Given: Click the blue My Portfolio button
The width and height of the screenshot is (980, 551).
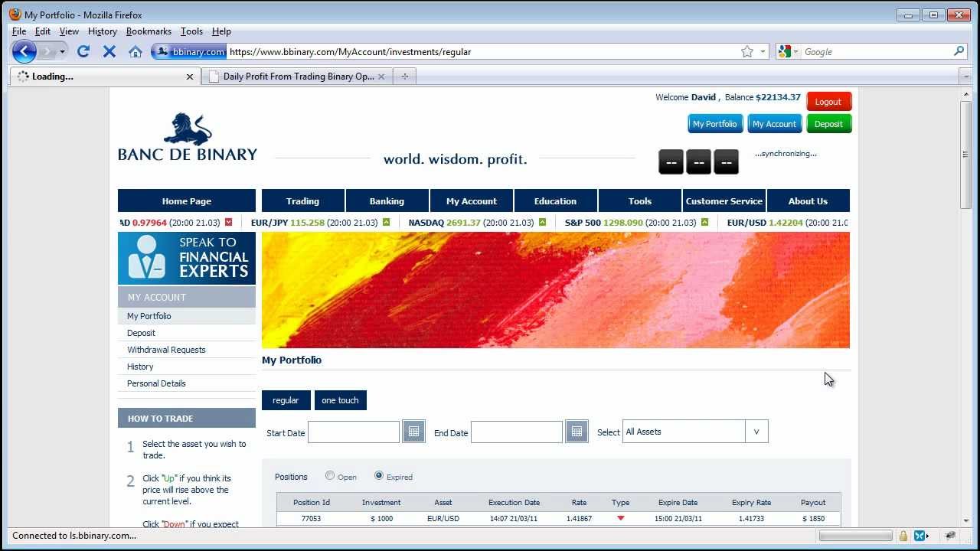Looking at the screenshot, I should point(714,124).
